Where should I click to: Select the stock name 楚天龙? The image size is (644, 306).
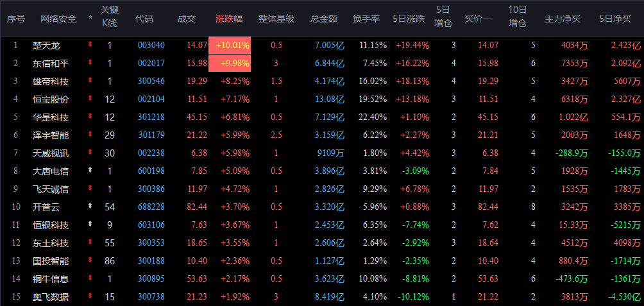pyautogui.click(x=46, y=45)
